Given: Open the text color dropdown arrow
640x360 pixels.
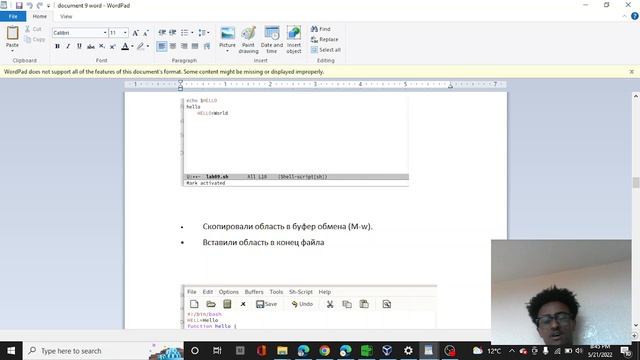Looking at the screenshot, I should pos(132,46).
